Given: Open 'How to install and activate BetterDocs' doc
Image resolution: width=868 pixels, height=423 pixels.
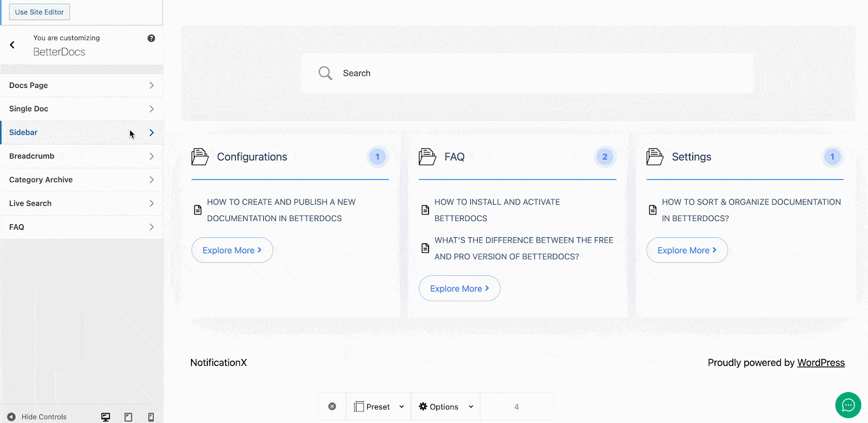Looking at the screenshot, I should 497,210.
